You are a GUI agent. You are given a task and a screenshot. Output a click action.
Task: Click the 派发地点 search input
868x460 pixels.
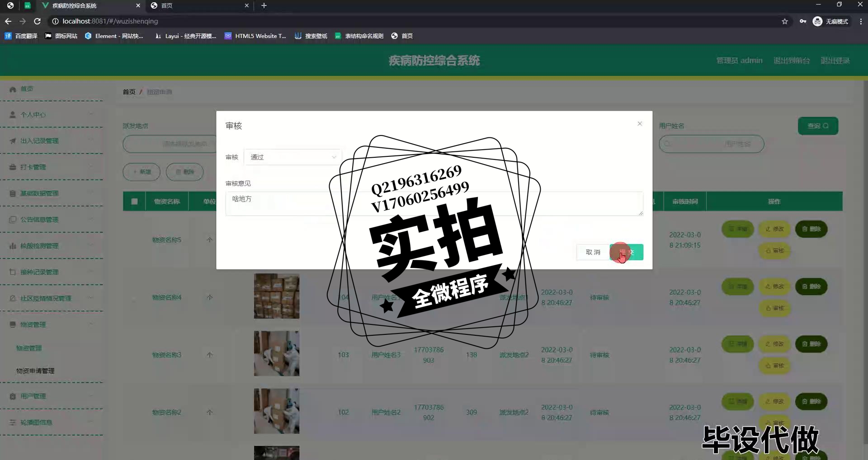[170, 144]
